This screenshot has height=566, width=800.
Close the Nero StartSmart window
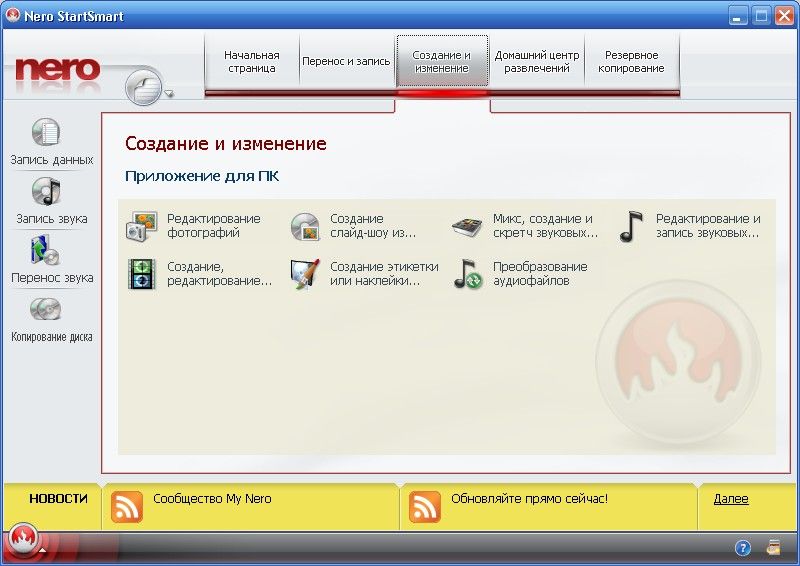point(784,16)
